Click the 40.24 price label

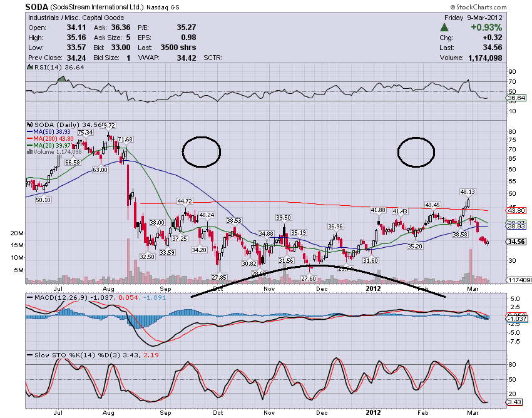point(207,215)
